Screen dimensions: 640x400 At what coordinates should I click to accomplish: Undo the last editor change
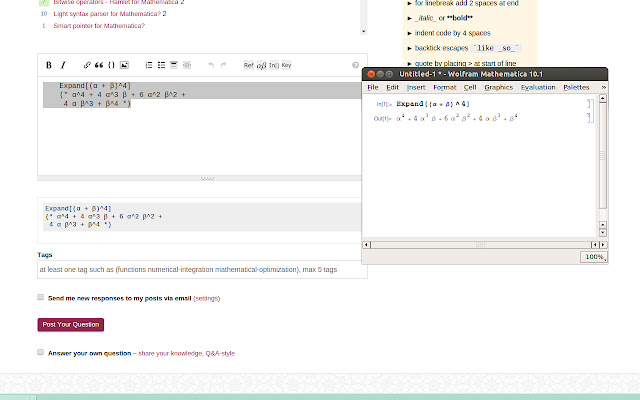211,65
